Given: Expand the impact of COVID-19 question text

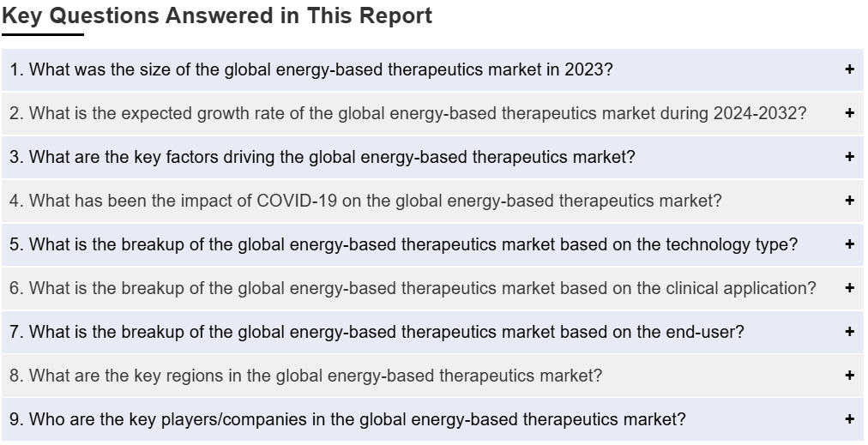Looking at the screenshot, I should pyautogui.click(x=365, y=201).
